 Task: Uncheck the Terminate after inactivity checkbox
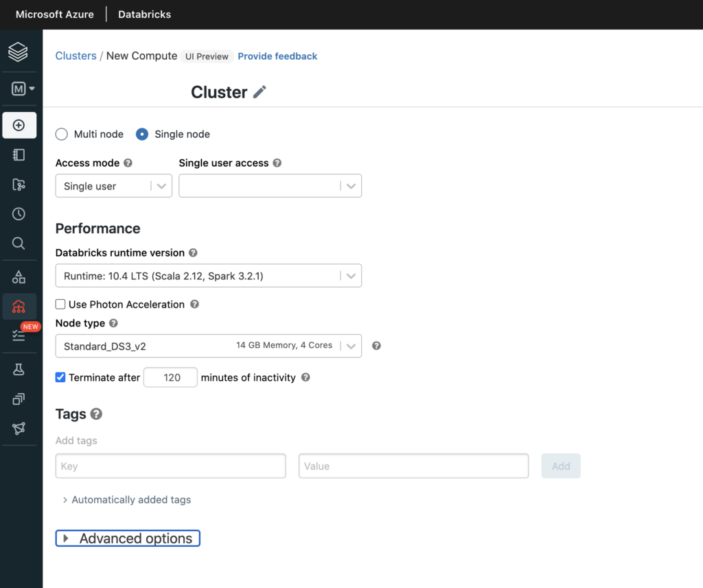pyautogui.click(x=60, y=377)
